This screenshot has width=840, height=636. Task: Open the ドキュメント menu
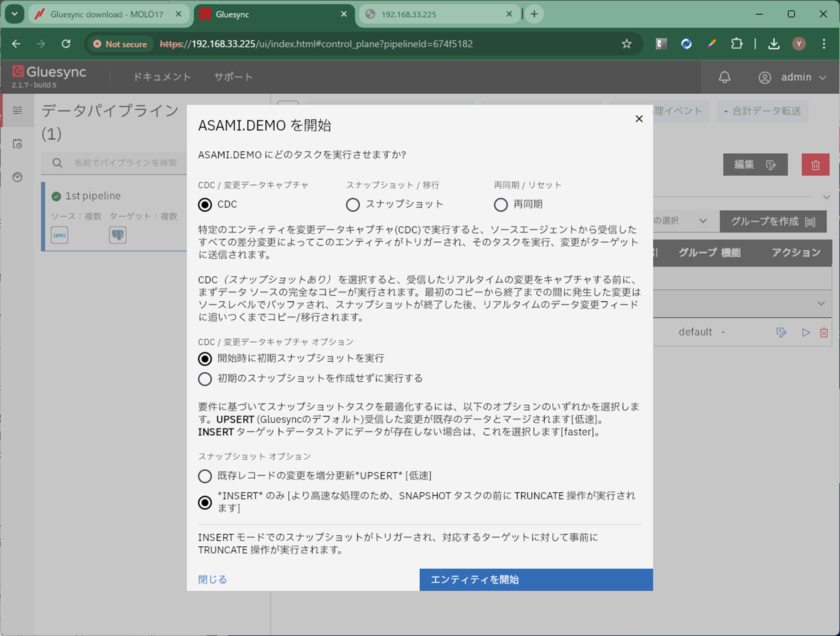(162, 77)
